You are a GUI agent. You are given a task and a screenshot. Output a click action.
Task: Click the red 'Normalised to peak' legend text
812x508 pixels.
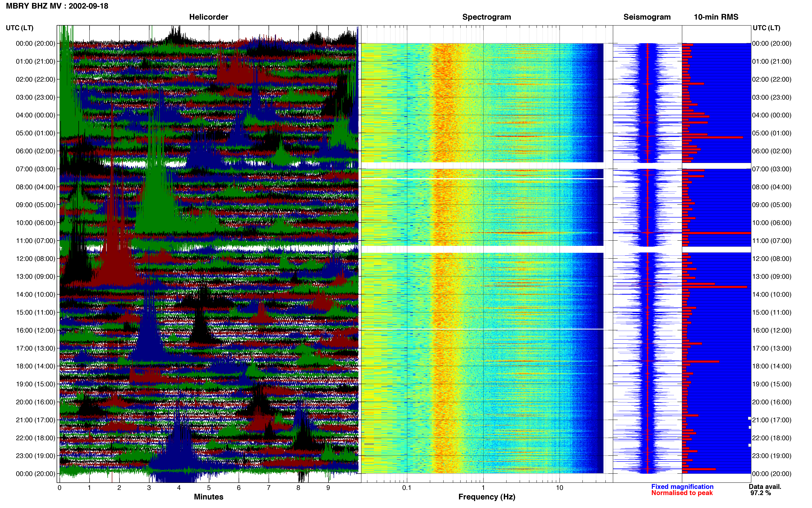(x=682, y=493)
